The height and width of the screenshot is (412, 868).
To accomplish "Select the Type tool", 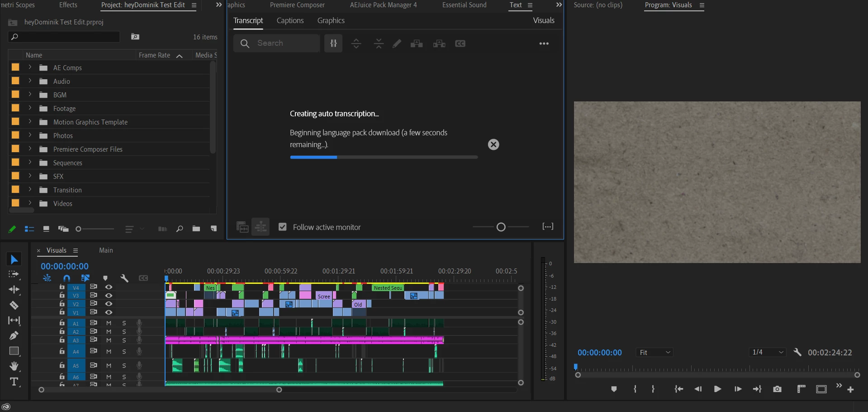I will point(14,382).
